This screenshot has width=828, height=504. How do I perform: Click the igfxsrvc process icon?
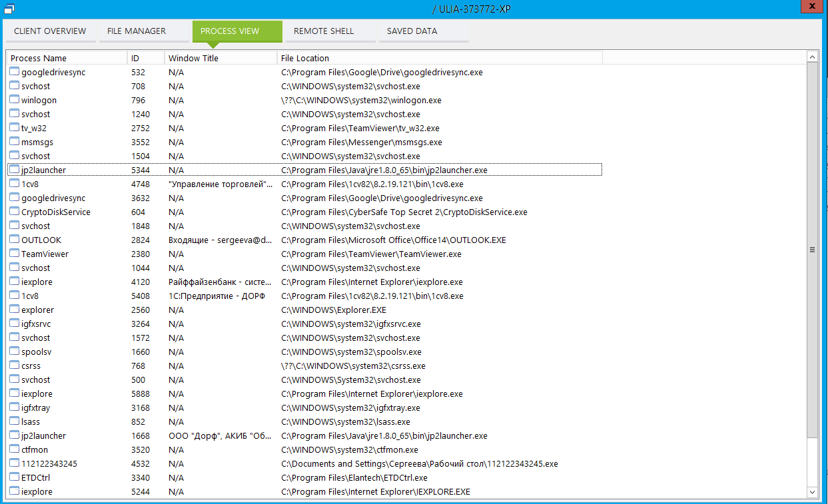[15, 324]
